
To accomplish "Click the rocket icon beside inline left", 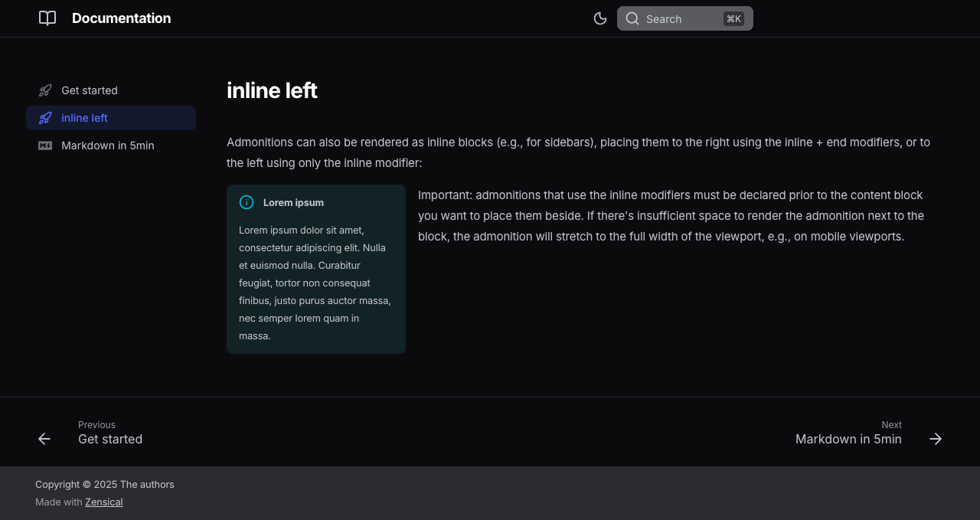I will point(45,118).
